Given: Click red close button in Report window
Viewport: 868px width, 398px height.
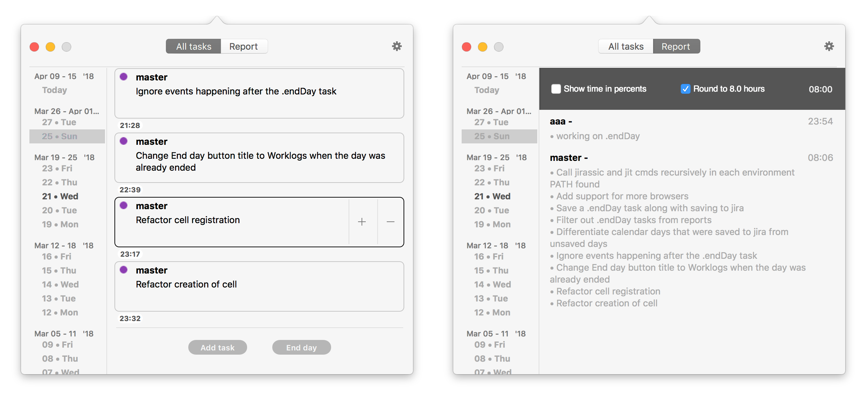Looking at the screenshot, I should (x=467, y=47).
